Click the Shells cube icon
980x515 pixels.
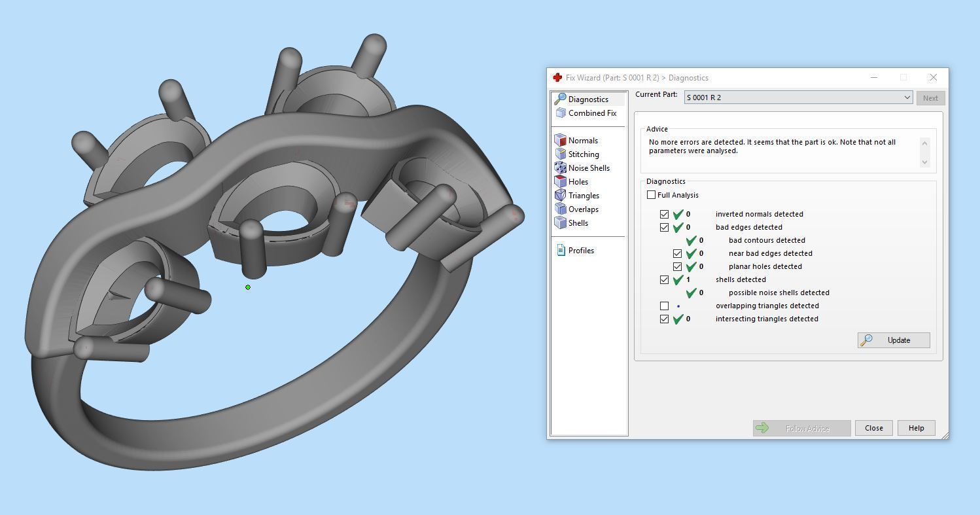point(560,222)
